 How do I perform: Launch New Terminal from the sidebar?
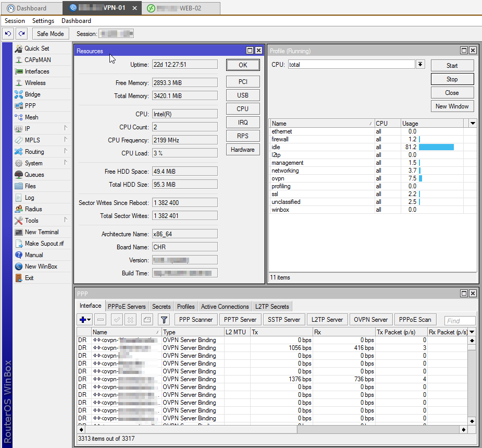pyautogui.click(x=42, y=232)
